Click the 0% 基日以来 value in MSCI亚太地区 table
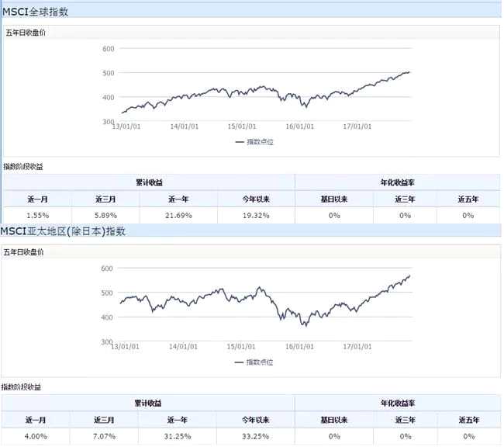 pos(334,437)
